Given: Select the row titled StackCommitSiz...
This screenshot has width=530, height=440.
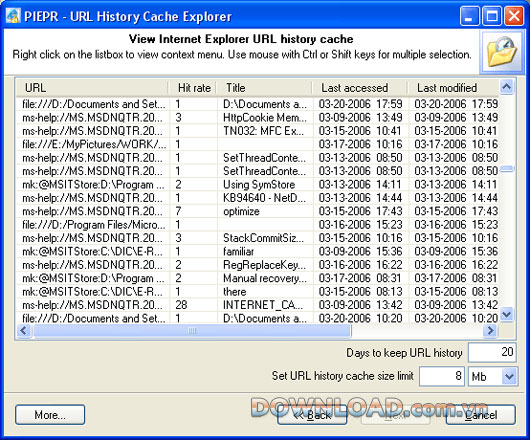Looking at the screenshot, I should tap(258, 238).
